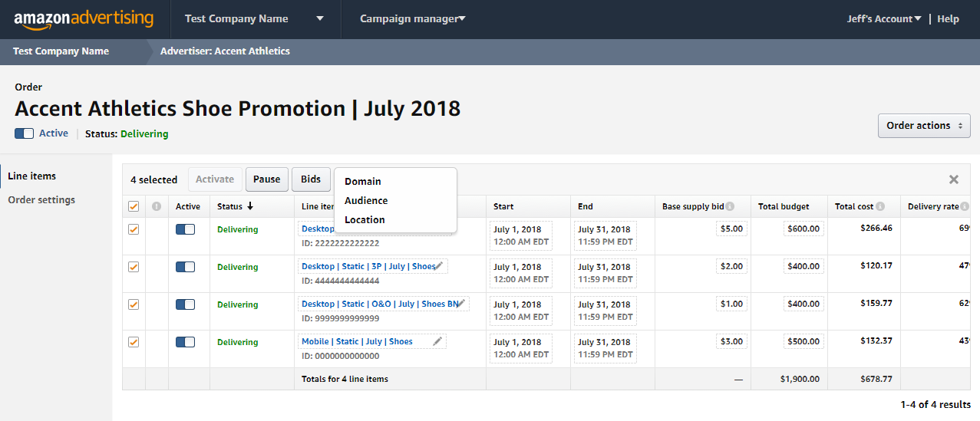Screen dimensions: 980x421
Task: Click the Amazon Advertising logo
Action: (84, 19)
